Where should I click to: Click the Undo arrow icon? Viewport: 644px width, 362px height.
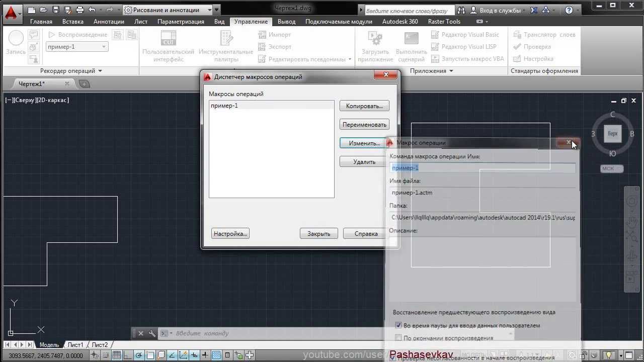pos(92,10)
